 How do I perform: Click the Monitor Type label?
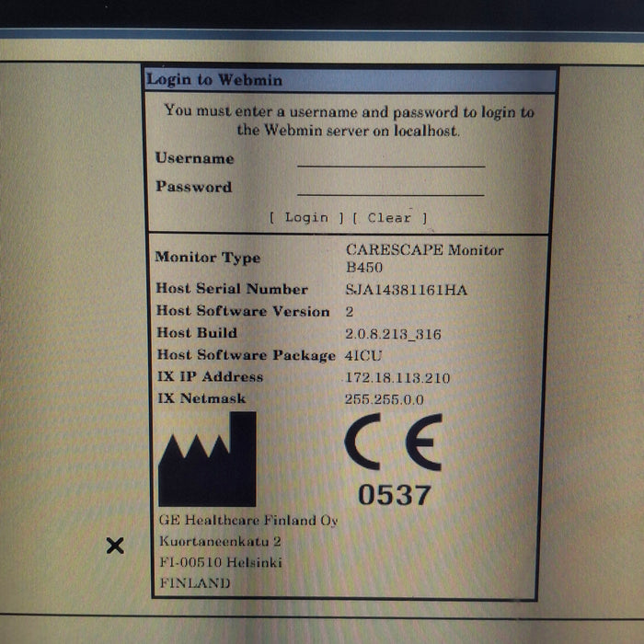click(x=207, y=258)
